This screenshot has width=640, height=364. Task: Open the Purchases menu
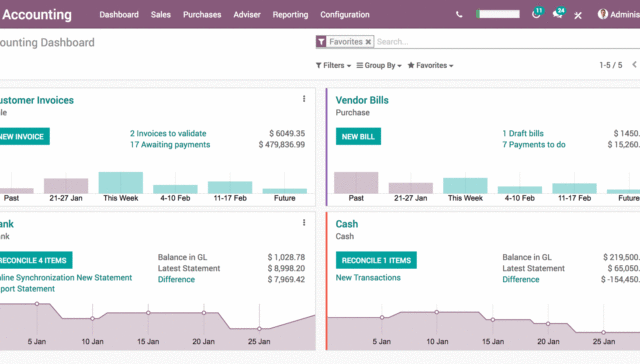coord(202,15)
